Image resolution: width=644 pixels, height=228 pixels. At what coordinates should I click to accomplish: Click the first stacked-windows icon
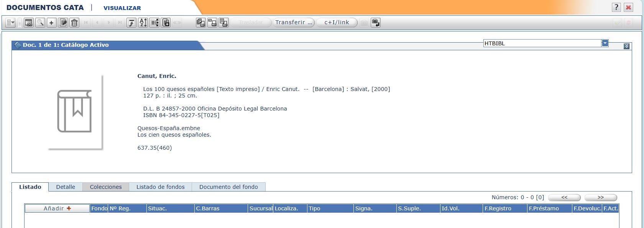point(200,23)
